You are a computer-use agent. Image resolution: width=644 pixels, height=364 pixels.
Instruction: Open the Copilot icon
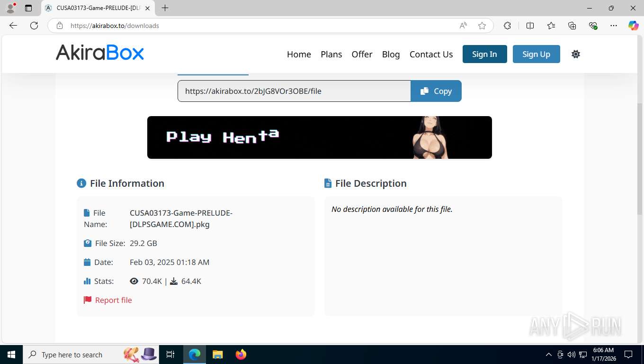(x=633, y=26)
